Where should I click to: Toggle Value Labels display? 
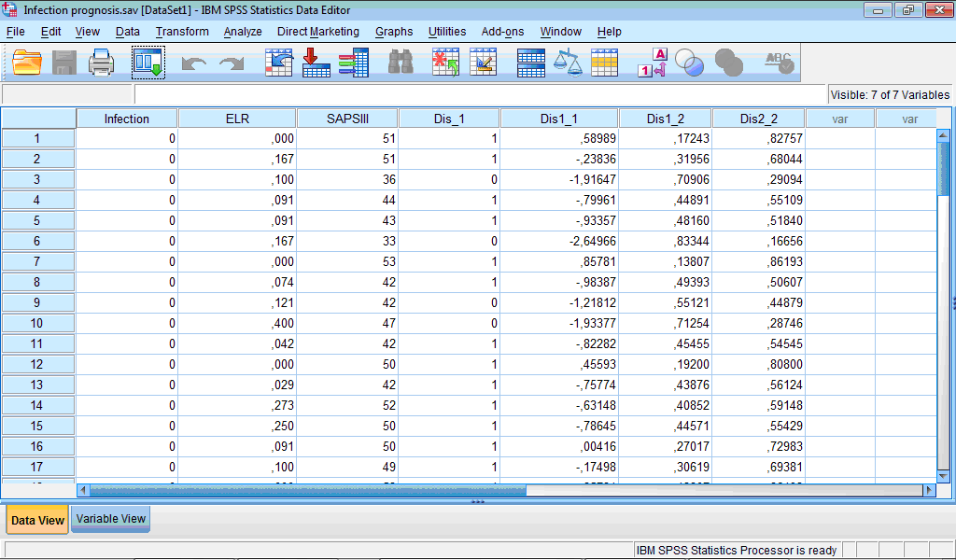point(651,63)
